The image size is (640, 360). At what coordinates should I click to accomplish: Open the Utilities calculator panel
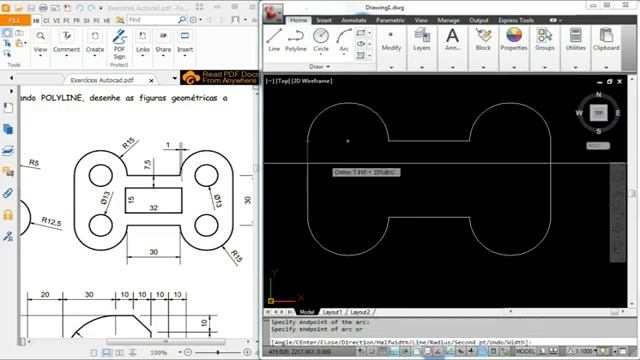coord(576,40)
